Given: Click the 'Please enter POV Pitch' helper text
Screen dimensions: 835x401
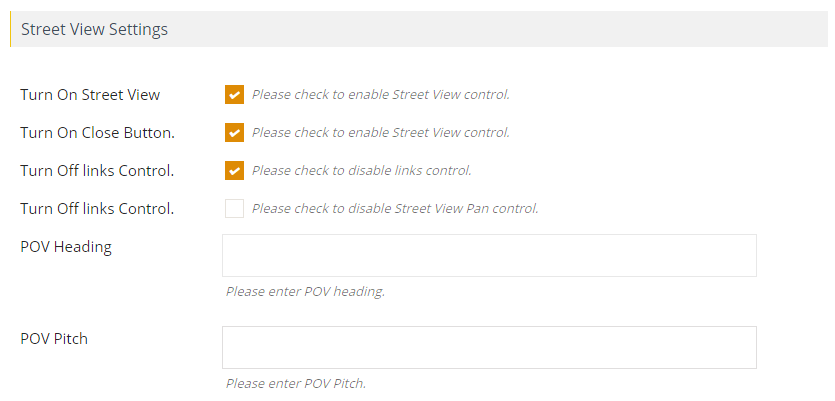Looking at the screenshot, I should (x=296, y=383).
